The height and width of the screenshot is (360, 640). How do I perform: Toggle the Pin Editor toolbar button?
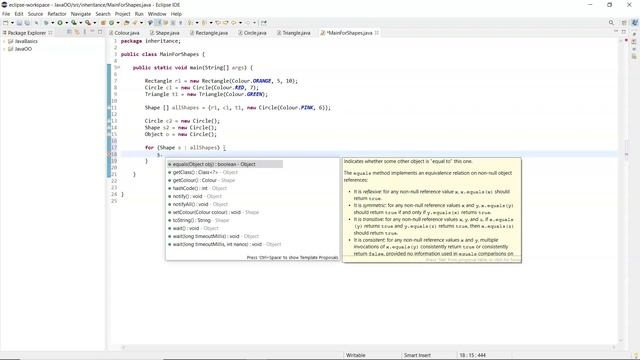pyautogui.click(x=264, y=23)
